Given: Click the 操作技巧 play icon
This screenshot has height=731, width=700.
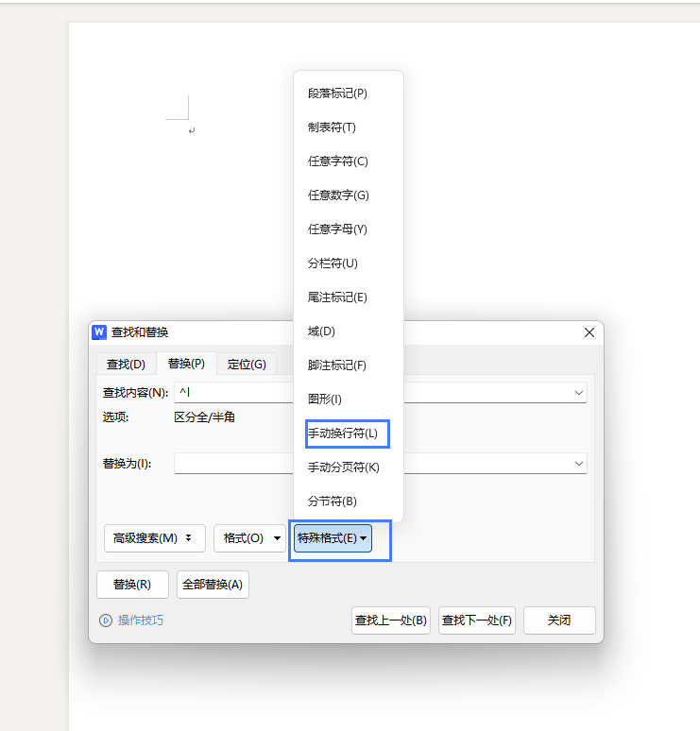Looking at the screenshot, I should (106, 620).
